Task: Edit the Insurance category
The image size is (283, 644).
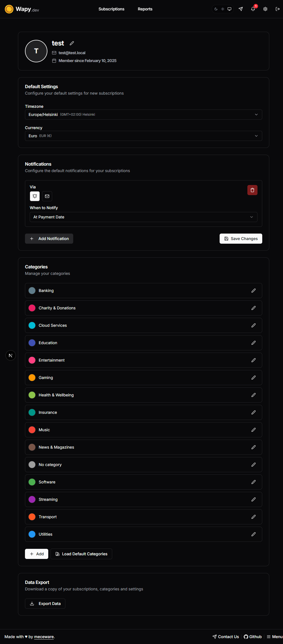Action: coord(254,412)
